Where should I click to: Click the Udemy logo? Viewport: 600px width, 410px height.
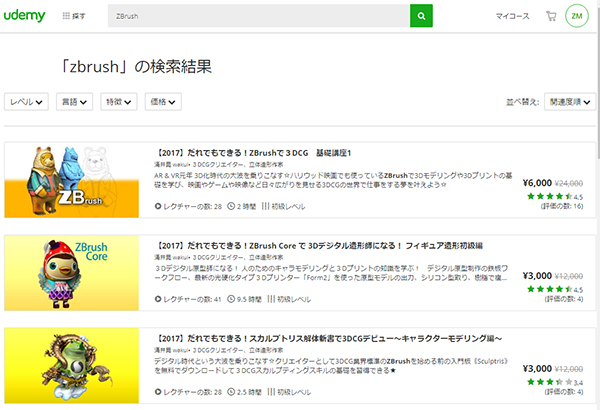[x=26, y=17]
